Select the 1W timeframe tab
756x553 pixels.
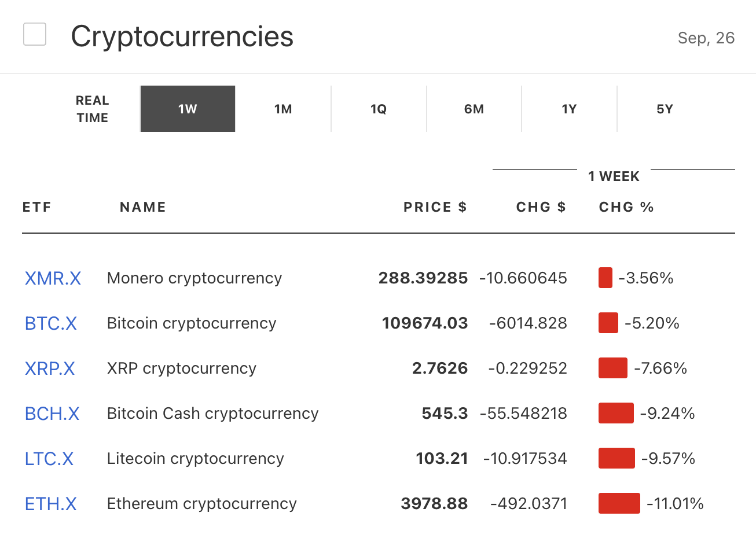[188, 109]
